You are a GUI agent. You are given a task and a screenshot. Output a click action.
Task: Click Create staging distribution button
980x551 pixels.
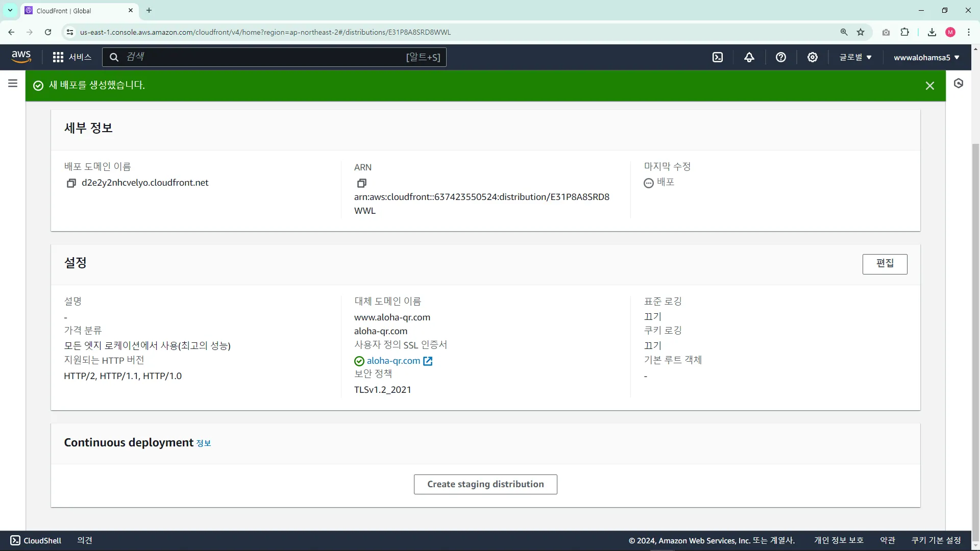click(x=485, y=484)
